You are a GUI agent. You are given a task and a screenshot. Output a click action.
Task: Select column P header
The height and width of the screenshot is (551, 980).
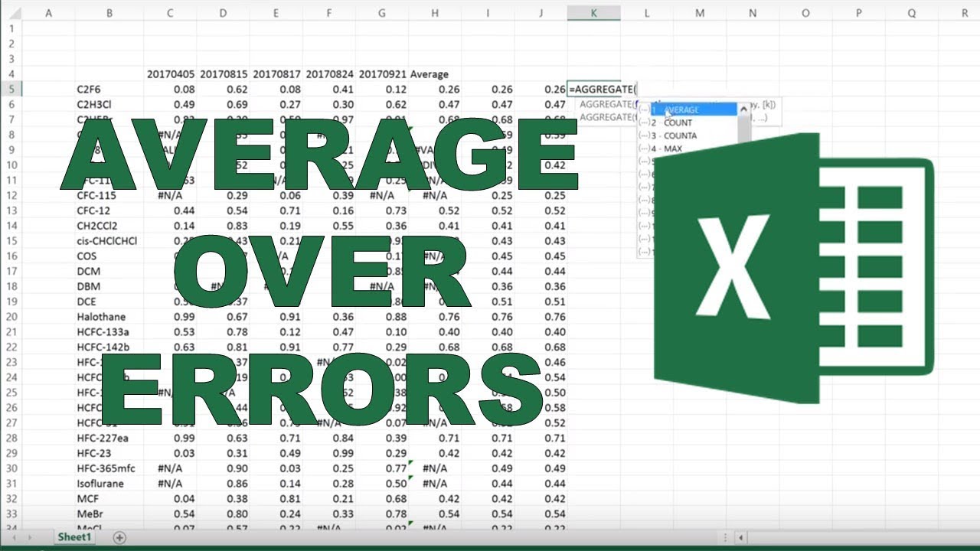coord(858,13)
